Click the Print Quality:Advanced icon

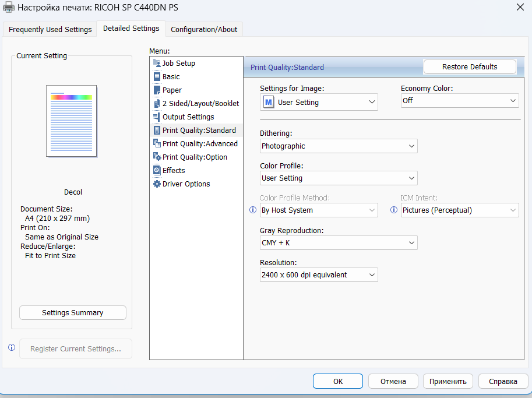[x=157, y=143]
